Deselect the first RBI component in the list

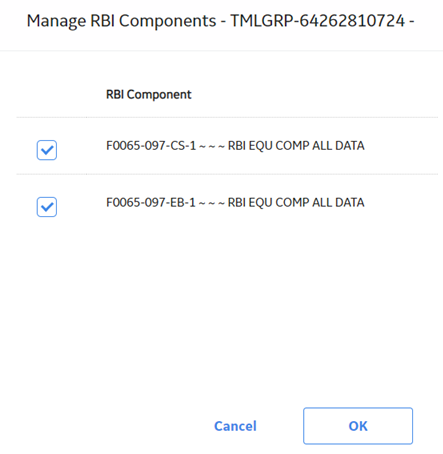(47, 150)
